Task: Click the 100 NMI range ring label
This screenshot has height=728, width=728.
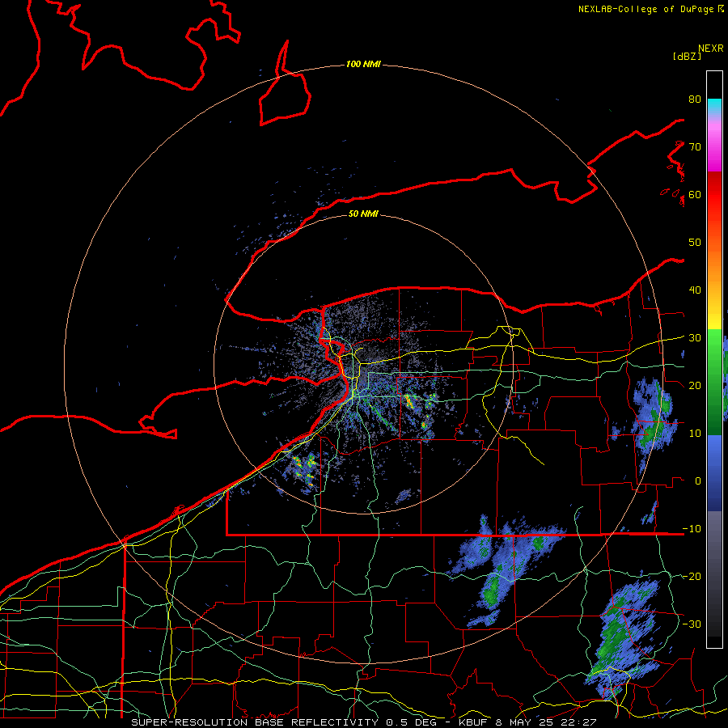Action: pyautogui.click(x=363, y=64)
